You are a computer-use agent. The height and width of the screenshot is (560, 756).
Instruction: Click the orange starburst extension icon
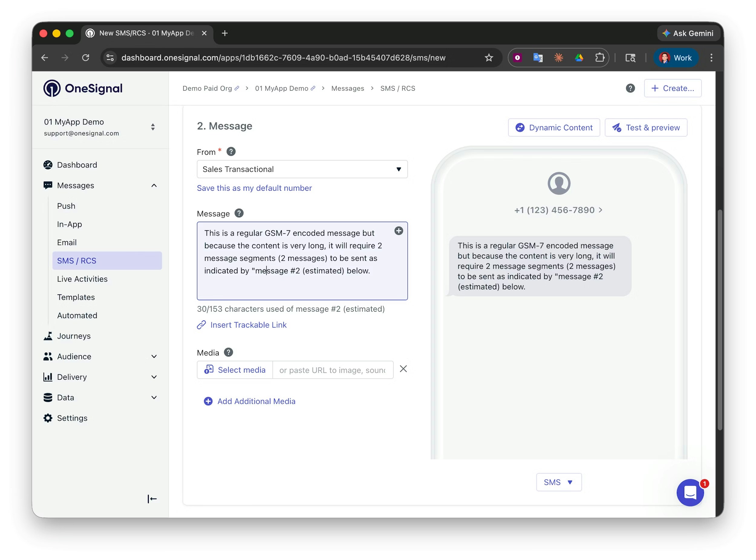tap(558, 58)
